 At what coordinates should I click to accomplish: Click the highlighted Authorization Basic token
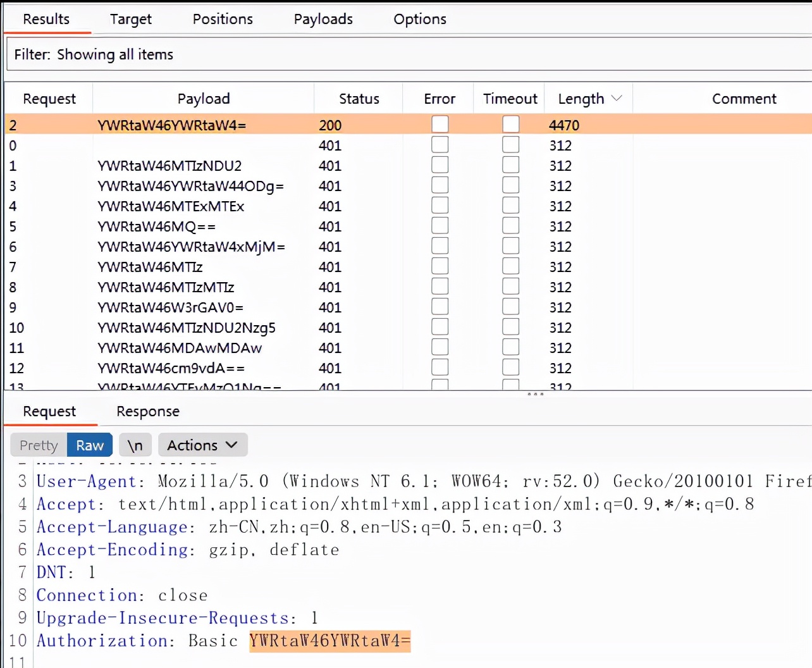coord(329,641)
